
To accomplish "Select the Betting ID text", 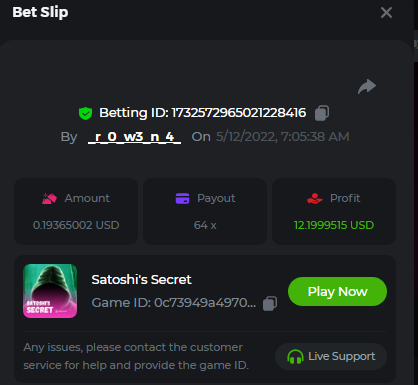I will (x=202, y=113).
